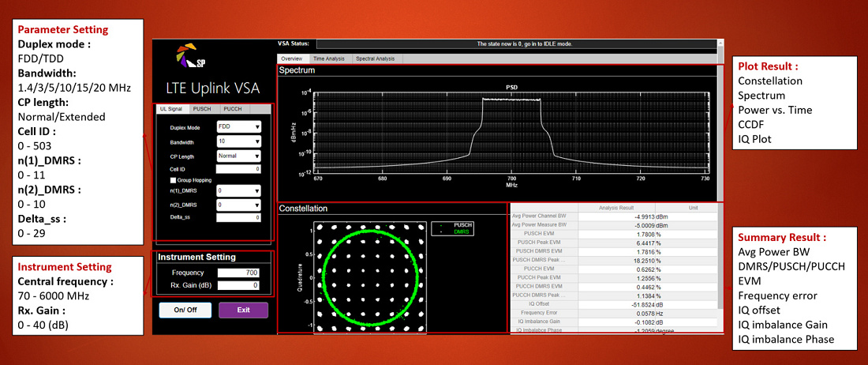Click the purple Exit button

pyautogui.click(x=244, y=310)
